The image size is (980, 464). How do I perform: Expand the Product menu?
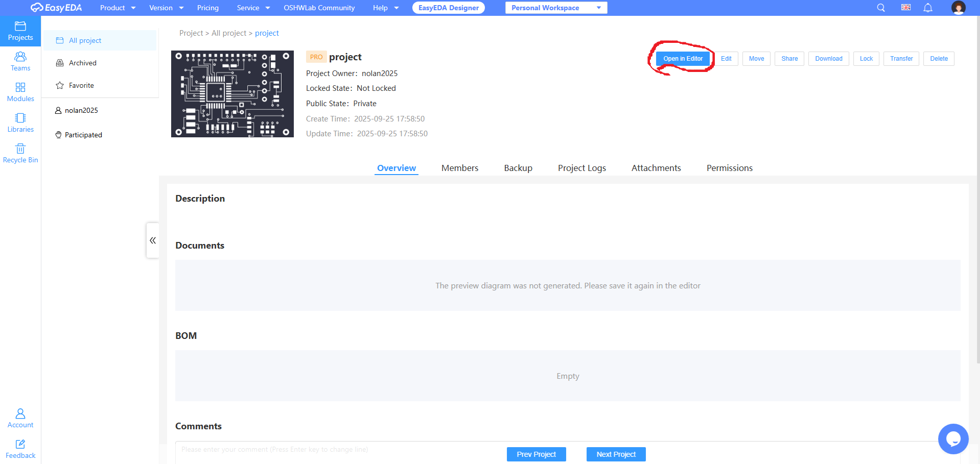tap(118, 8)
